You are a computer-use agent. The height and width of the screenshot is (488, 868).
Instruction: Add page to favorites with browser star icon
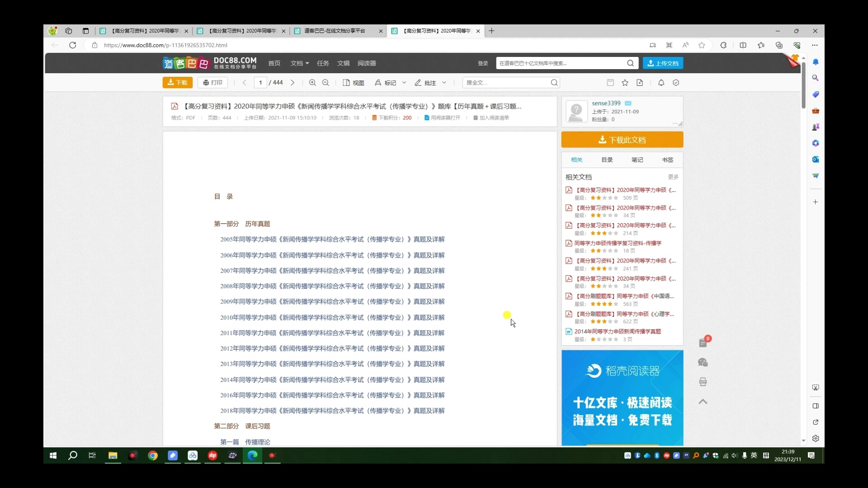[702, 45]
